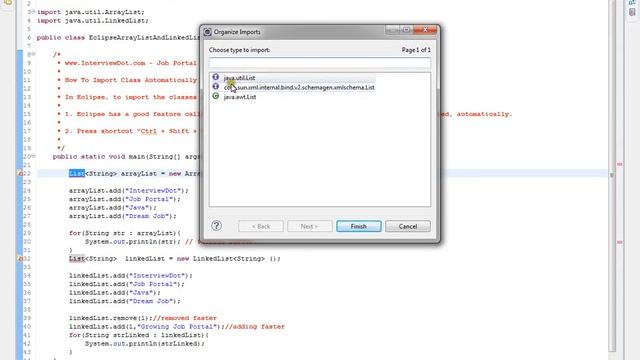The height and width of the screenshot is (360, 640).
Task: Click the disabled Next button
Action: coord(310,226)
